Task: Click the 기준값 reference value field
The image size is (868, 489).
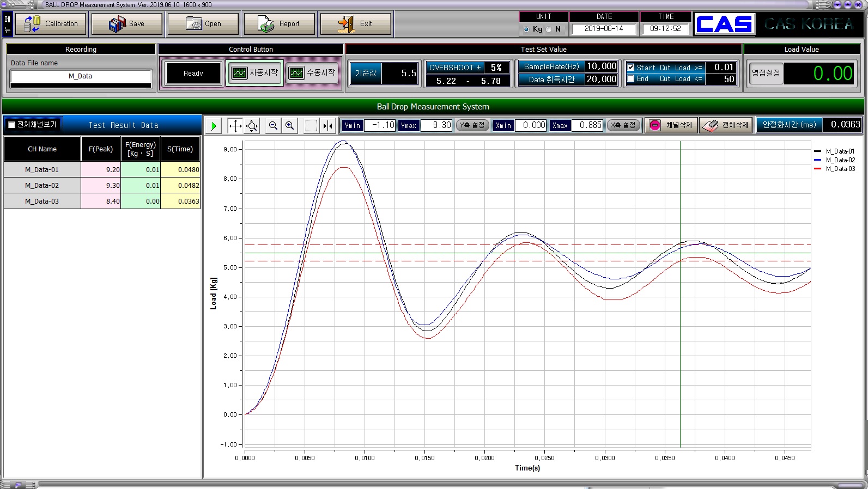Action: tap(400, 74)
